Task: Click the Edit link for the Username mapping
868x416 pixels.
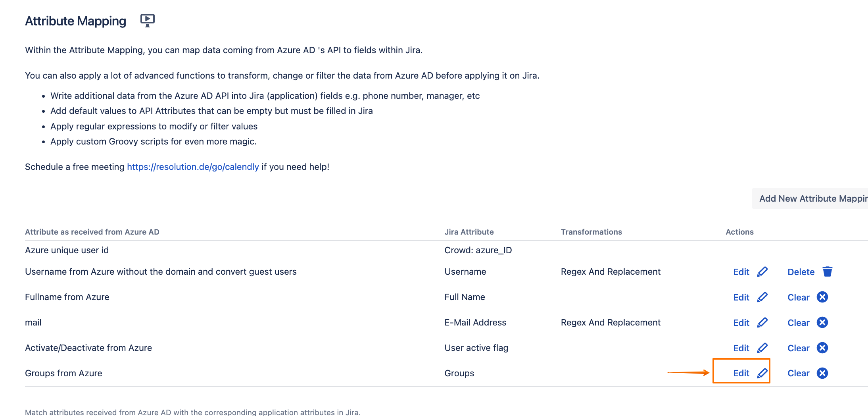Action: point(741,272)
